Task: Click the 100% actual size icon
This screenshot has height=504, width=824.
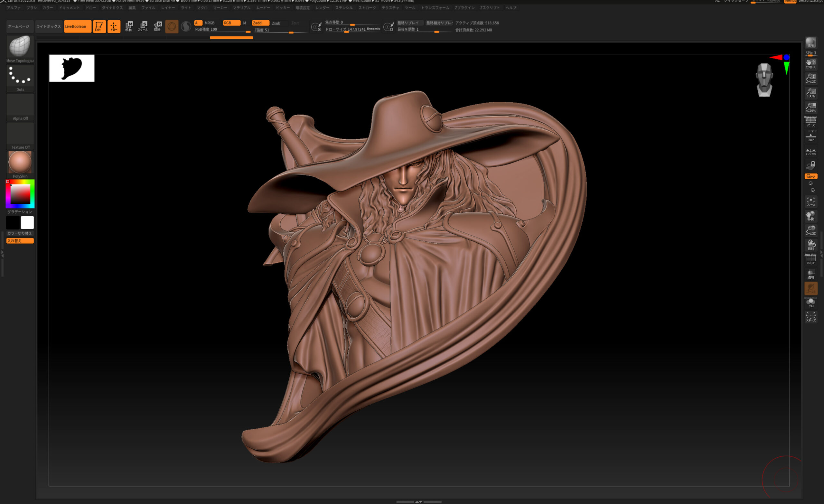Action: click(811, 93)
